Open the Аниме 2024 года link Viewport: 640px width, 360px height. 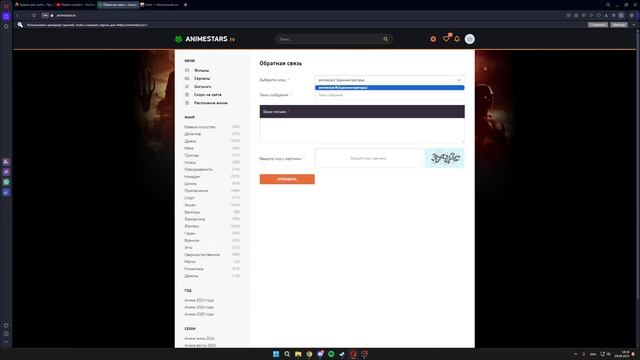[199, 307]
